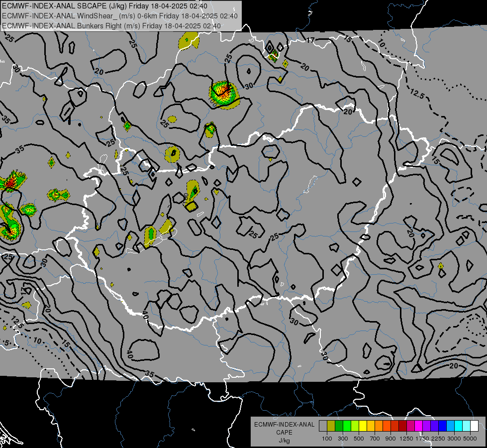The height and width of the screenshot is (448, 487).
Task: Click the legend tick label 2250
Action: [439, 439]
